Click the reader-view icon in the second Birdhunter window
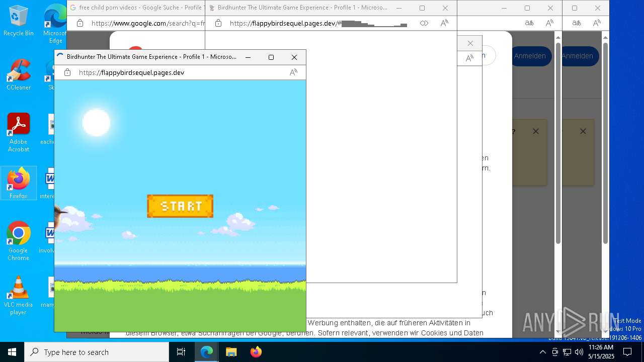The image size is (644, 362). tap(424, 23)
